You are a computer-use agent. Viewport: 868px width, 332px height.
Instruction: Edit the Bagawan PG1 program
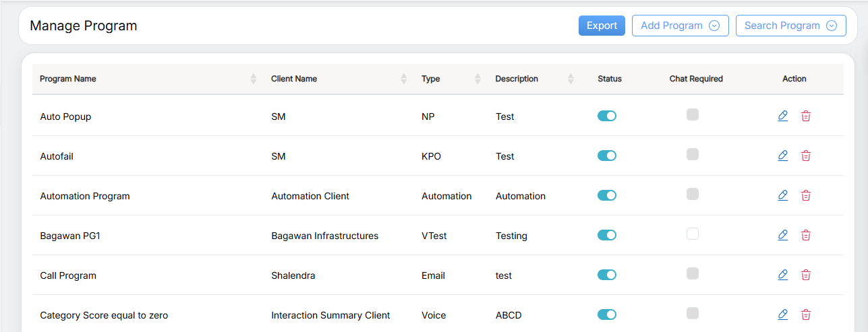782,235
